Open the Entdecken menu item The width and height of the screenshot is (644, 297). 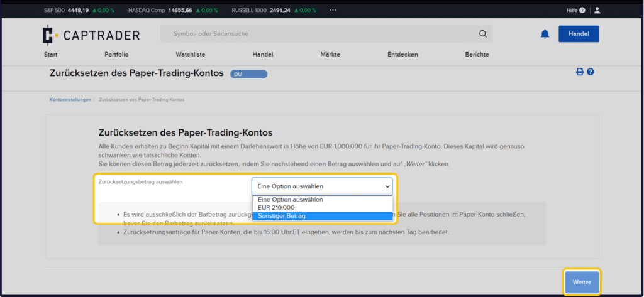(x=402, y=55)
